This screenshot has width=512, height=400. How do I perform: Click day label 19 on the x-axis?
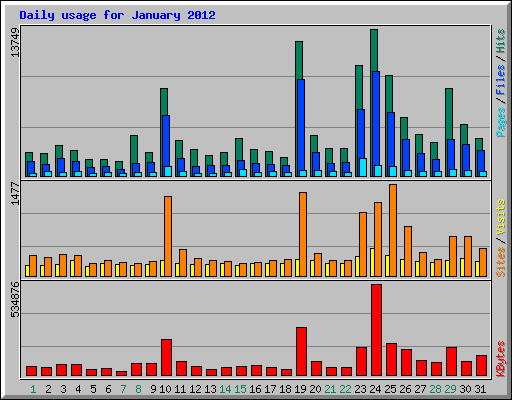[x=300, y=389]
